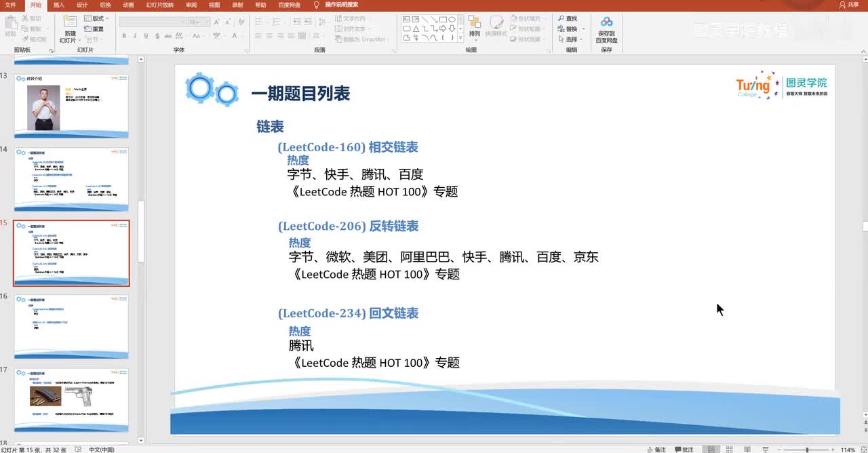Click the Format Painter (格式刷) button
Screen dimensions: 868x453
pos(35,39)
